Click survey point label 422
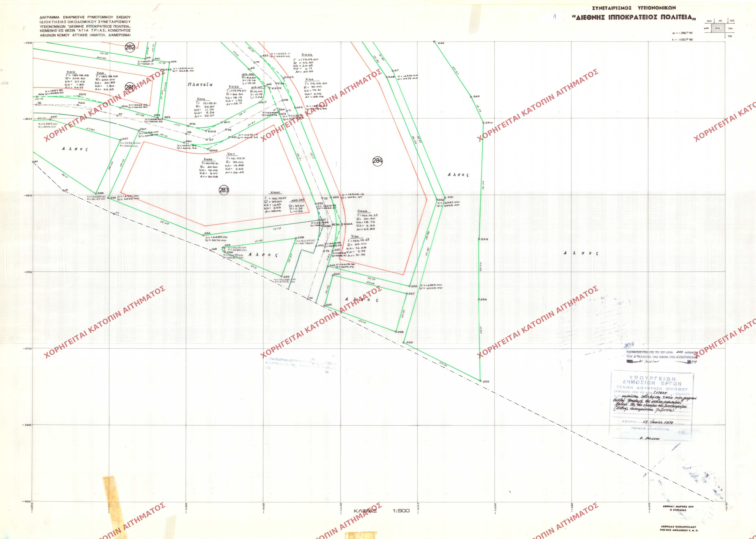This screenshot has width=756, height=539. pos(265,56)
